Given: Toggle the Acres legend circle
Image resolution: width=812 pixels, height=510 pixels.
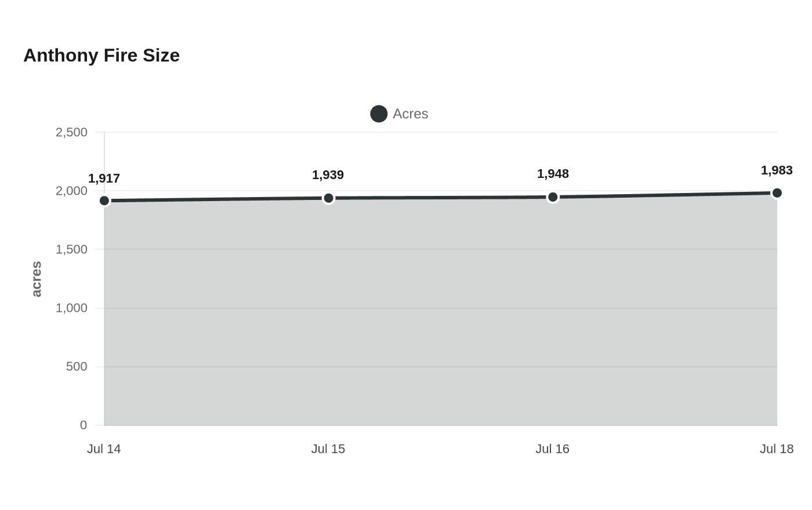Looking at the screenshot, I should [379, 114].
